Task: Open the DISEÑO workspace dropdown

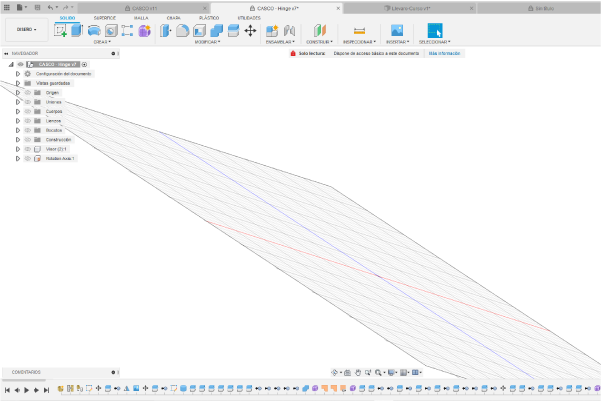Action: tap(26, 30)
